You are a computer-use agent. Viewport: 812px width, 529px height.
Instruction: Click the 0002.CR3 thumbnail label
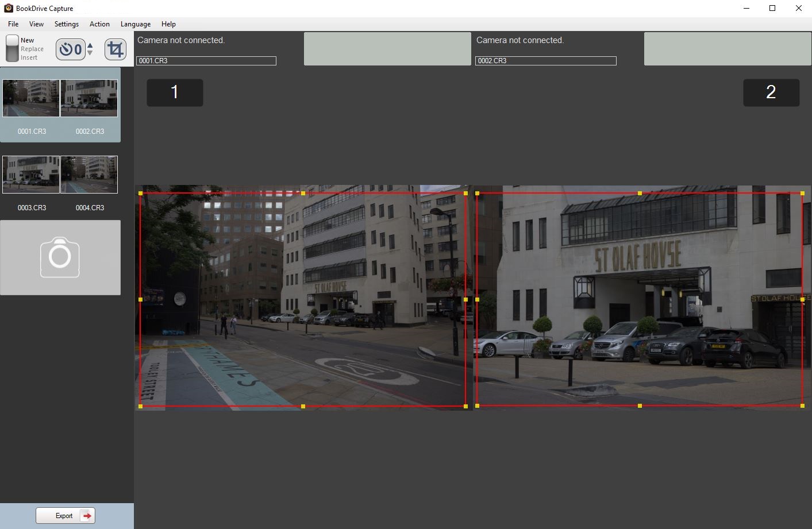(90, 132)
